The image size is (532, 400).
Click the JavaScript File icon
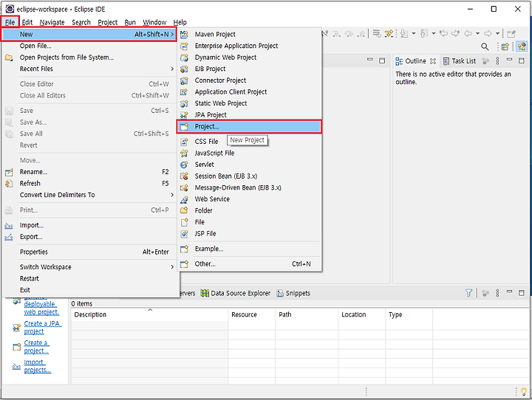(x=184, y=154)
